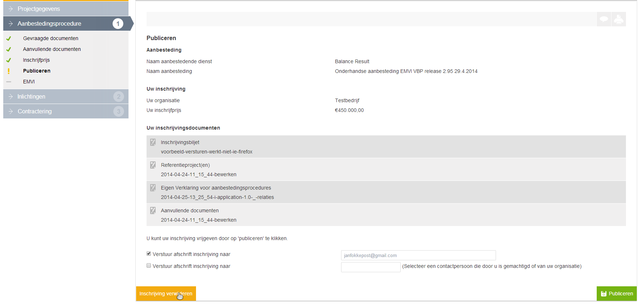Click Testbedrijf organisation value
This screenshot has width=644, height=304.
(x=347, y=100)
